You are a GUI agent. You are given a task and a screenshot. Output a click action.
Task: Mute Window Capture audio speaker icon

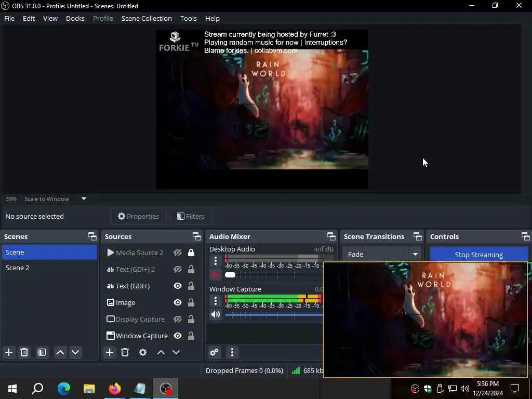coord(216,314)
